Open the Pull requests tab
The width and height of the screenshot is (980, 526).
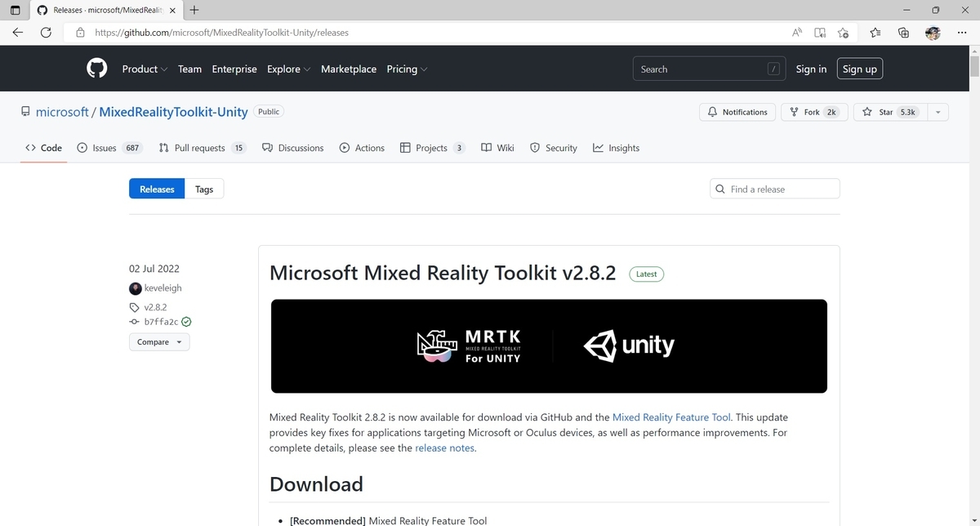click(202, 148)
